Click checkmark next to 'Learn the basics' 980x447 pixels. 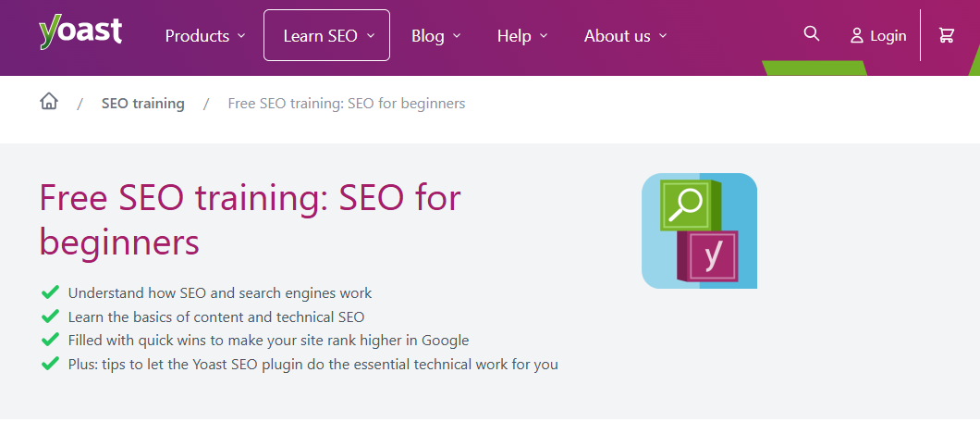50,317
